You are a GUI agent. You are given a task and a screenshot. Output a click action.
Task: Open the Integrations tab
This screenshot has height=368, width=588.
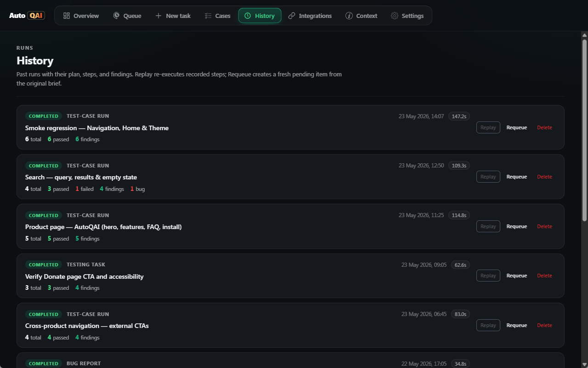310,16
